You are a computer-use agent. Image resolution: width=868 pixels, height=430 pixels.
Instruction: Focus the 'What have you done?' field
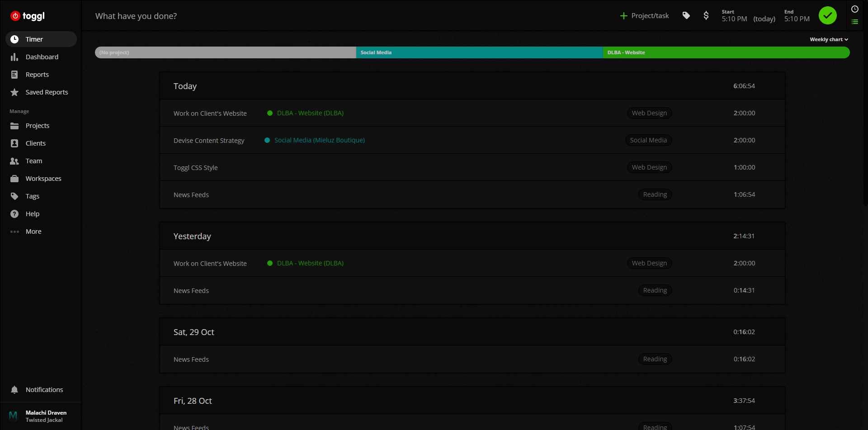(136, 16)
